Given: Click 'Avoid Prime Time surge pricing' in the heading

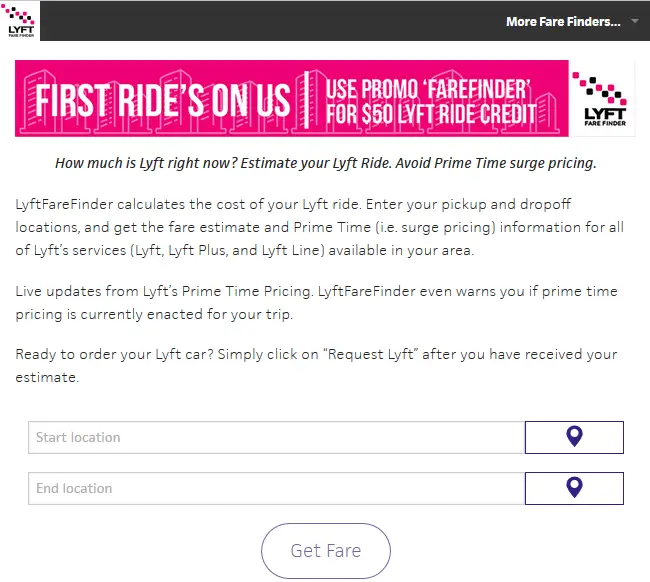Looking at the screenshot, I should (x=496, y=163).
